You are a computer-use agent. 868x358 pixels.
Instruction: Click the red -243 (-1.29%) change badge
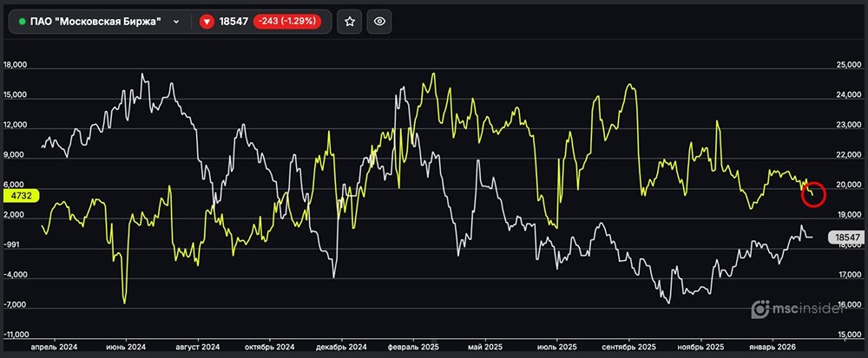tap(287, 22)
